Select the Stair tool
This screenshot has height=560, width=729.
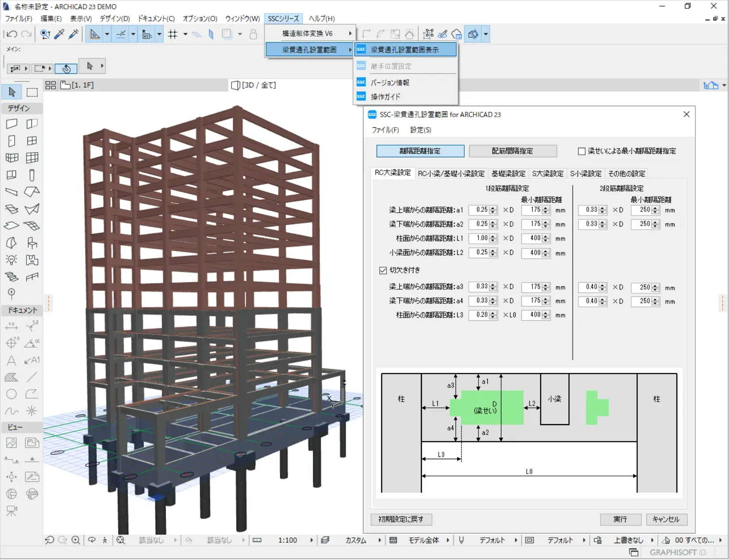pyautogui.click(x=12, y=277)
